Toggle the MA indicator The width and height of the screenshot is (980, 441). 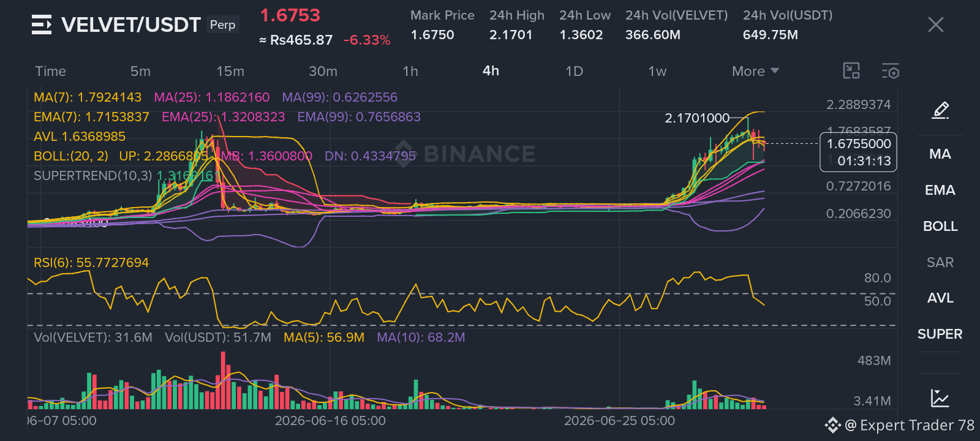coord(940,154)
